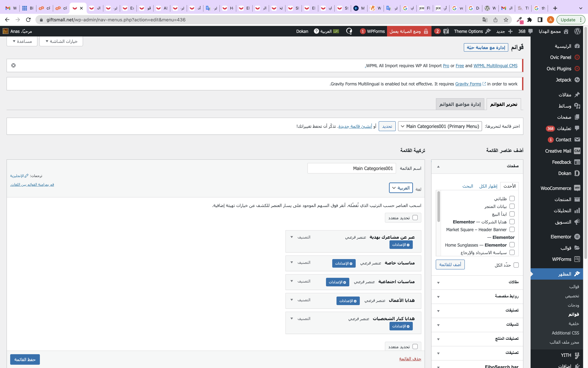Click the pages list scrollbar in صفحات box
This screenshot has height=368, width=588.
pos(439,207)
